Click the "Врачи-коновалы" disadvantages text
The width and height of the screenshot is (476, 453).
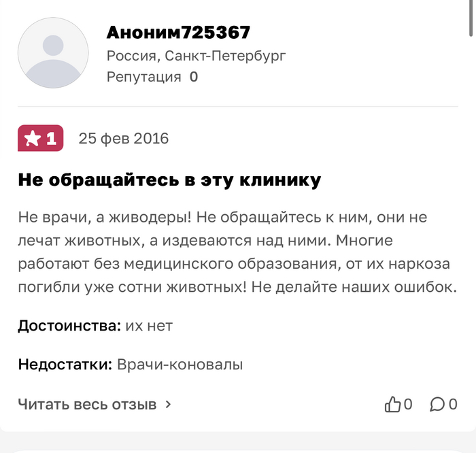pos(180,365)
